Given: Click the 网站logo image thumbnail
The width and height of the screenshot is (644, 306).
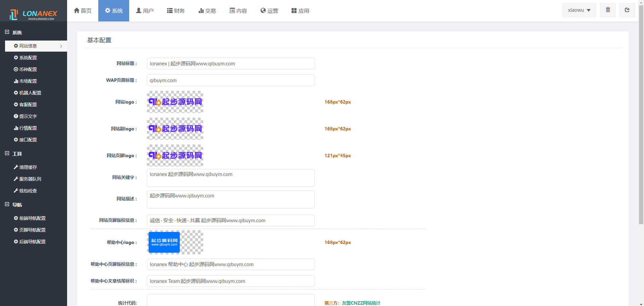Looking at the screenshot, I should click(x=175, y=102).
